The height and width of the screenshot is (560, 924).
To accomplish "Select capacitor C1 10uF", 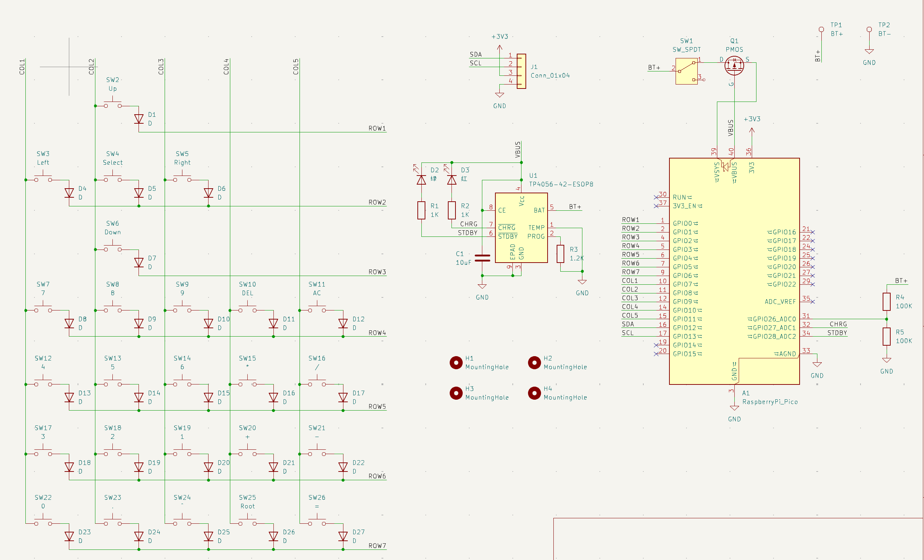I will [x=482, y=258].
